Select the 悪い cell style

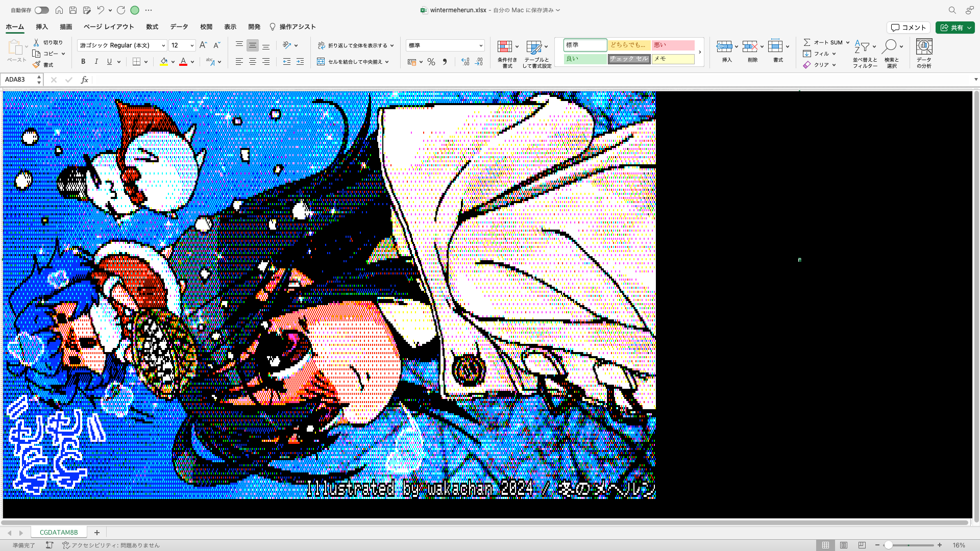pyautogui.click(x=673, y=45)
